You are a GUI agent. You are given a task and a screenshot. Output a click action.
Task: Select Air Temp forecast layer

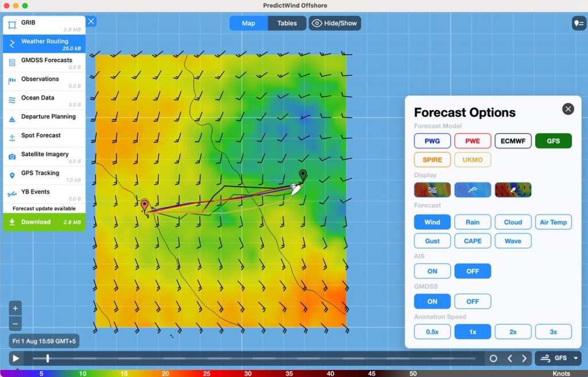click(553, 222)
